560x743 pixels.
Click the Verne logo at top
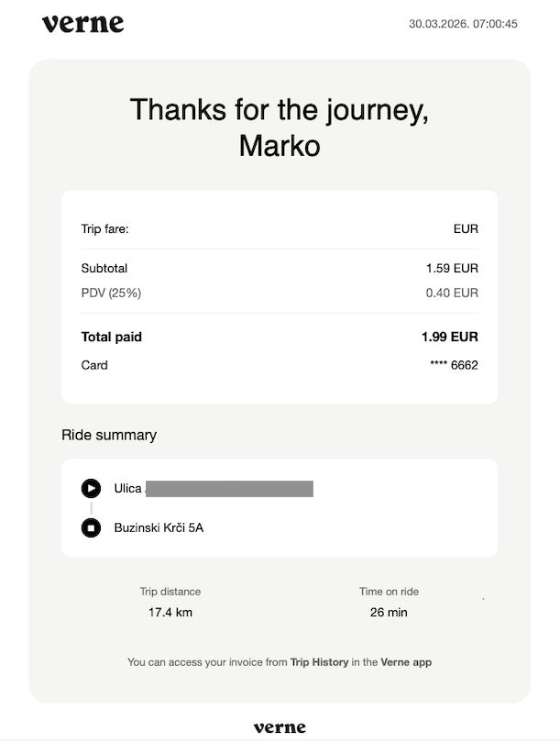pos(82,24)
